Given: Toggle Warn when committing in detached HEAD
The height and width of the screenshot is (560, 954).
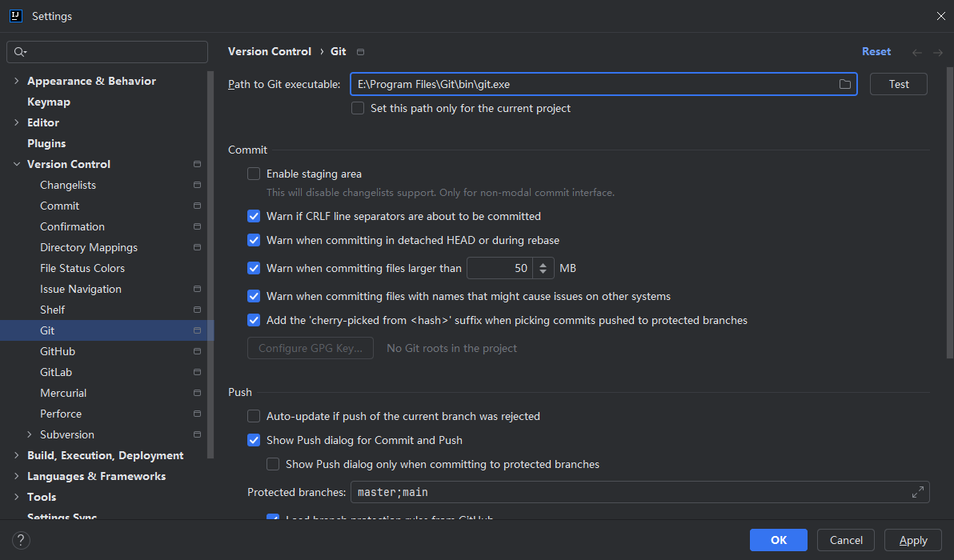Looking at the screenshot, I should pos(254,240).
